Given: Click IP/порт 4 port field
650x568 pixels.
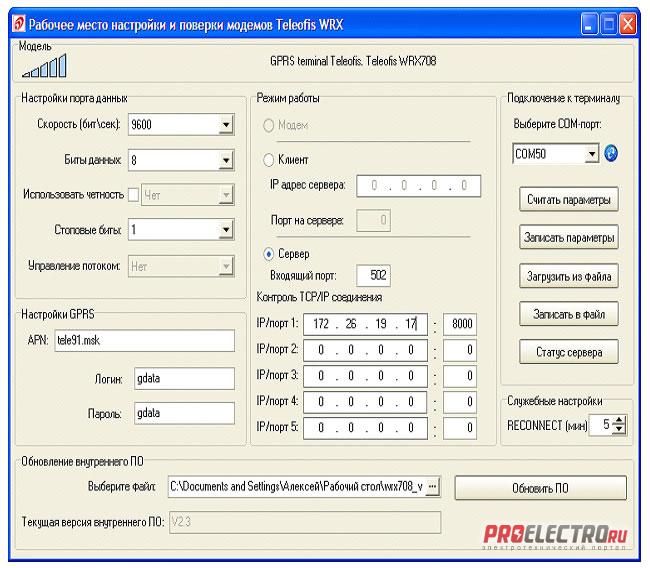Looking at the screenshot, I should (460, 402).
